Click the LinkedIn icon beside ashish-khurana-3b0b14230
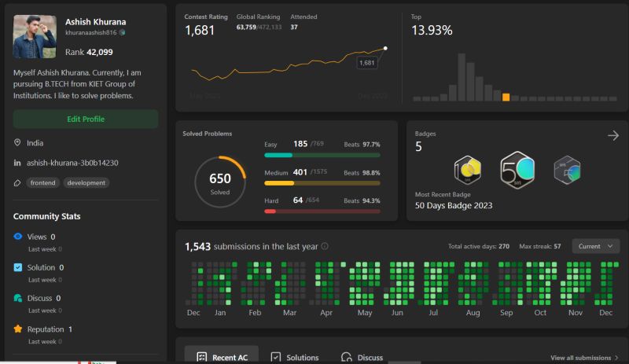Image resolution: width=629 pixels, height=364 pixels. coord(17,163)
